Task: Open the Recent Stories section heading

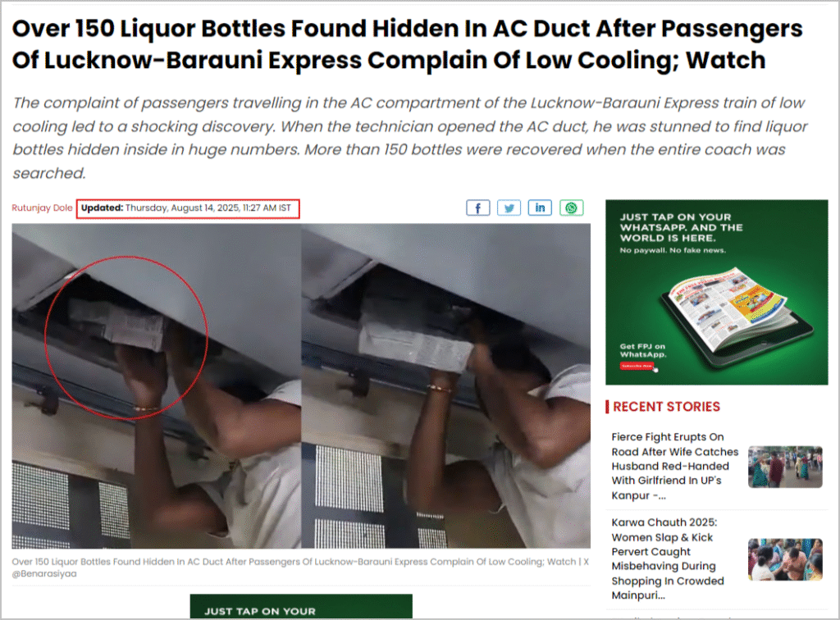Action: [666, 407]
